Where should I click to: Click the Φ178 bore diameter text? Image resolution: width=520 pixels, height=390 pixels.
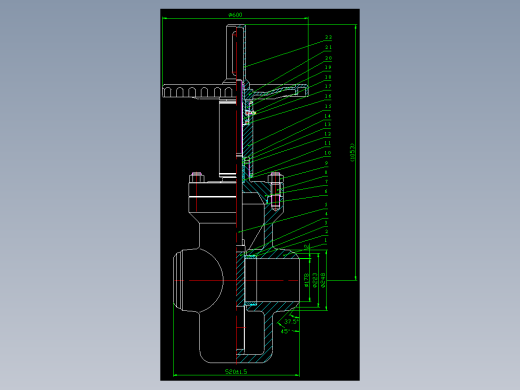coord(307,280)
